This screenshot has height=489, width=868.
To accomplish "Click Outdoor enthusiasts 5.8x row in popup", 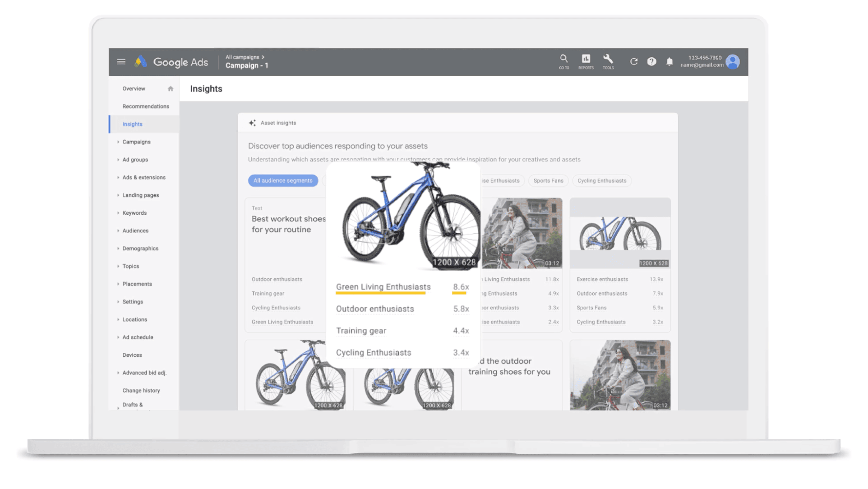I will click(402, 309).
